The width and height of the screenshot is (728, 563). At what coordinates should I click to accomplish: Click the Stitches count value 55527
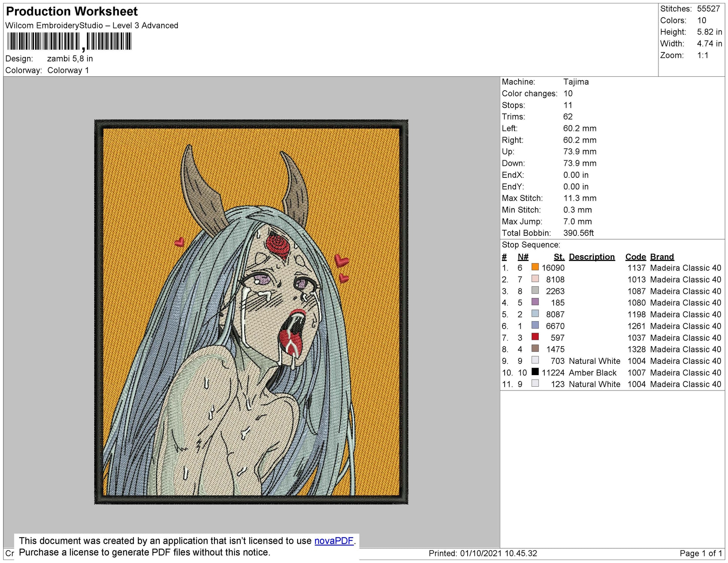pyautogui.click(x=708, y=9)
